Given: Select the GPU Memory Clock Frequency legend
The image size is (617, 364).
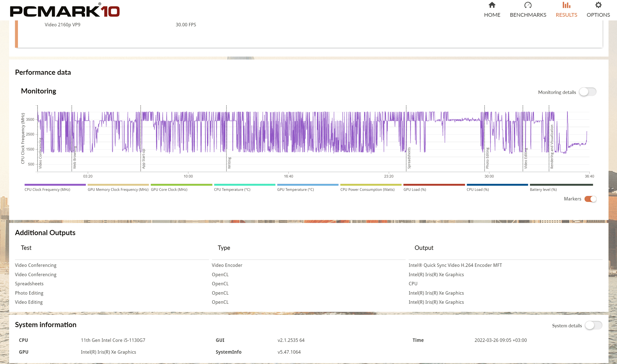Looking at the screenshot, I should click(118, 185).
